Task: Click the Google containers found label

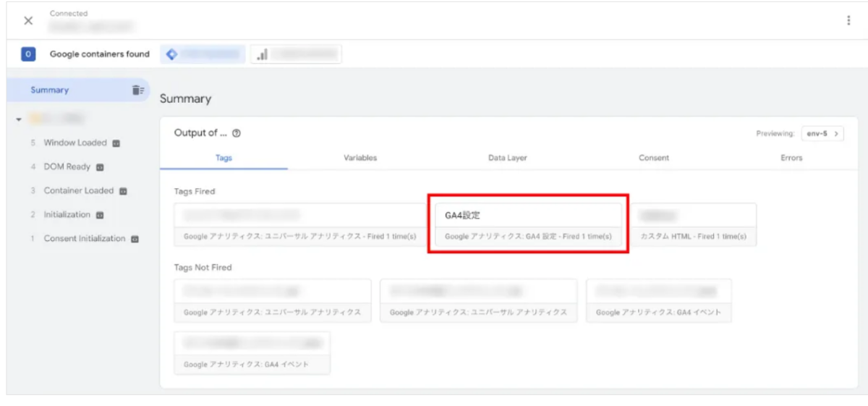Action: coord(100,54)
